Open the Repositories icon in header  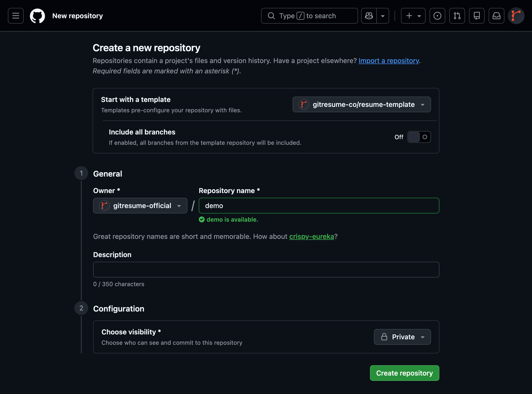(477, 16)
